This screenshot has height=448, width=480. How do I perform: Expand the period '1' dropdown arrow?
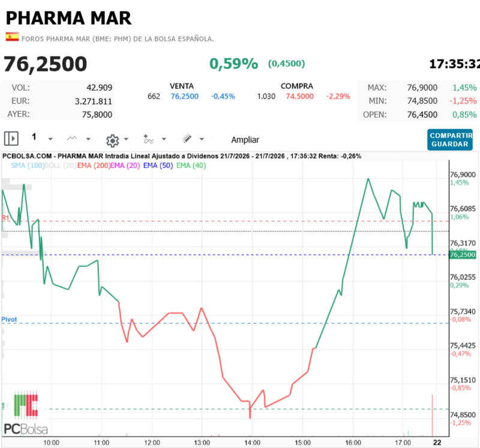[50, 139]
